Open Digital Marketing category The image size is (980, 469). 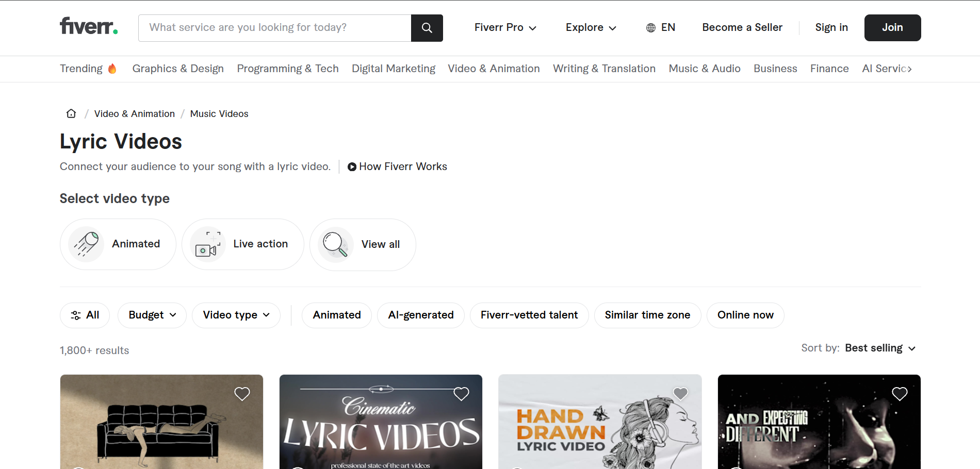coord(394,69)
